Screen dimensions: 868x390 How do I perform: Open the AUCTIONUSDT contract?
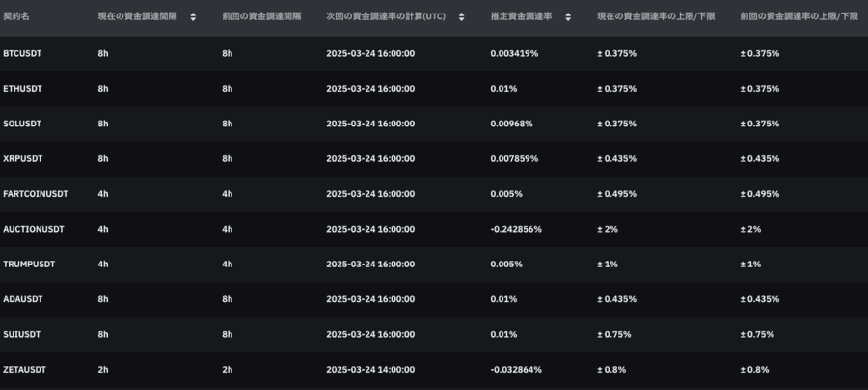(x=33, y=229)
